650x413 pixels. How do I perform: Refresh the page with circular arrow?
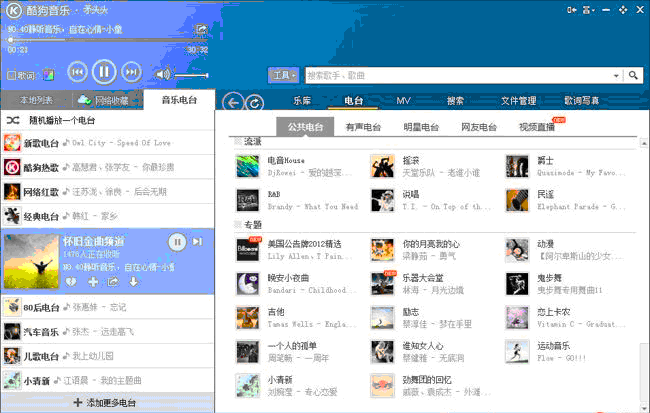click(255, 103)
